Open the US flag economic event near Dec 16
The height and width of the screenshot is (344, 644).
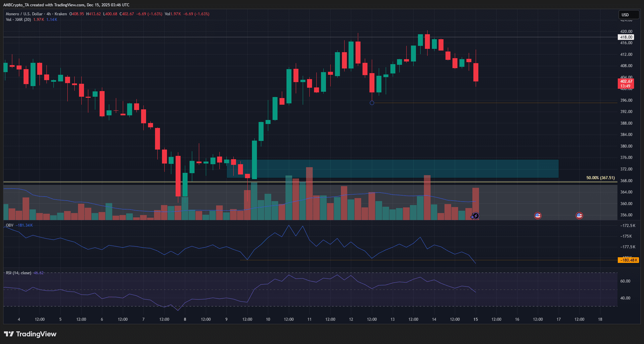(x=537, y=215)
